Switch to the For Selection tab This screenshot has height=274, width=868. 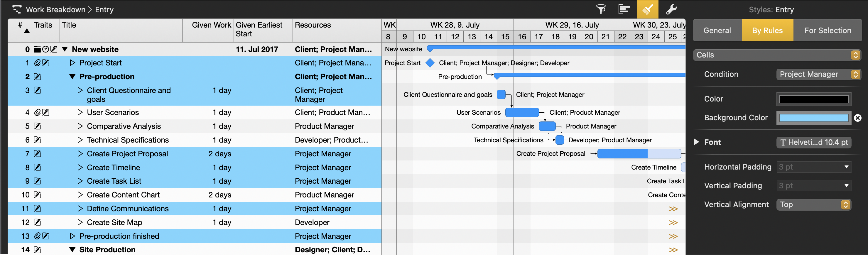(x=828, y=30)
